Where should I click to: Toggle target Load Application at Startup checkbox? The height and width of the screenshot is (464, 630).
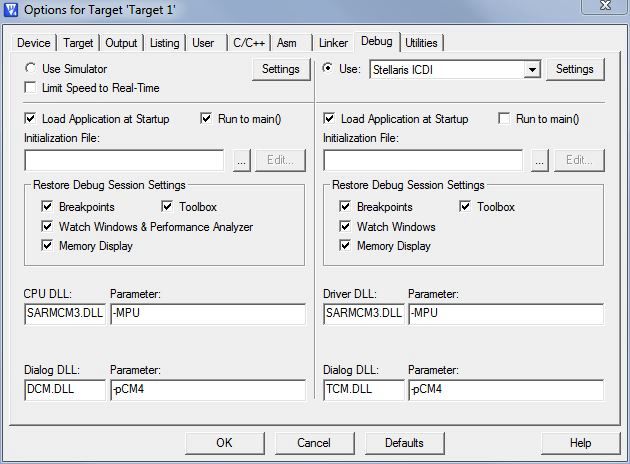pos(329,119)
